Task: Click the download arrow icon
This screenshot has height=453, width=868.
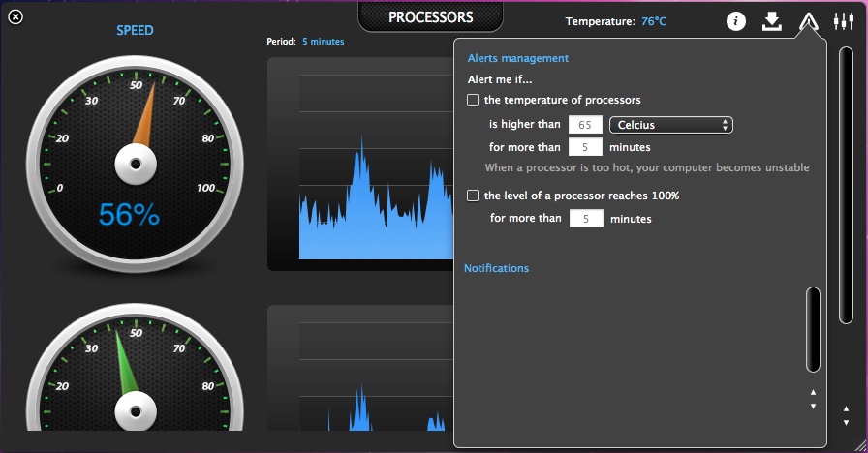Action: click(772, 21)
